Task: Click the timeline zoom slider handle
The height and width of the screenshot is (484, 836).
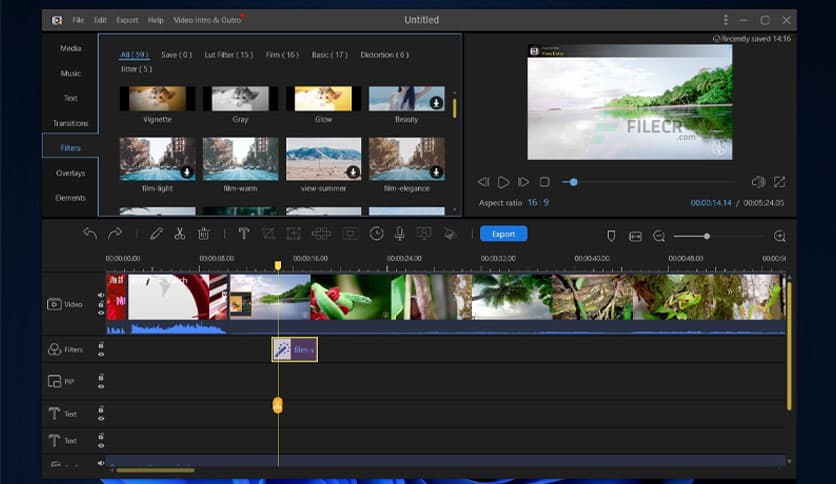Action: (707, 236)
